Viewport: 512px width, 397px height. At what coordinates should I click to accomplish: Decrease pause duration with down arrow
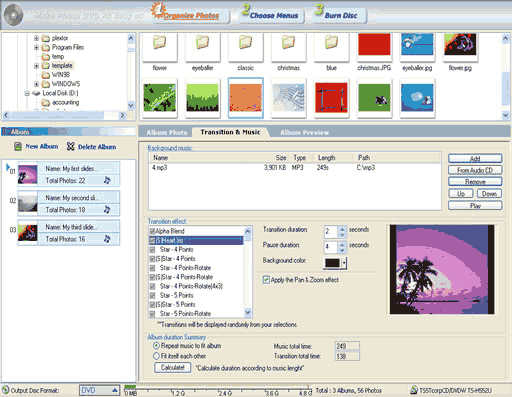click(342, 250)
